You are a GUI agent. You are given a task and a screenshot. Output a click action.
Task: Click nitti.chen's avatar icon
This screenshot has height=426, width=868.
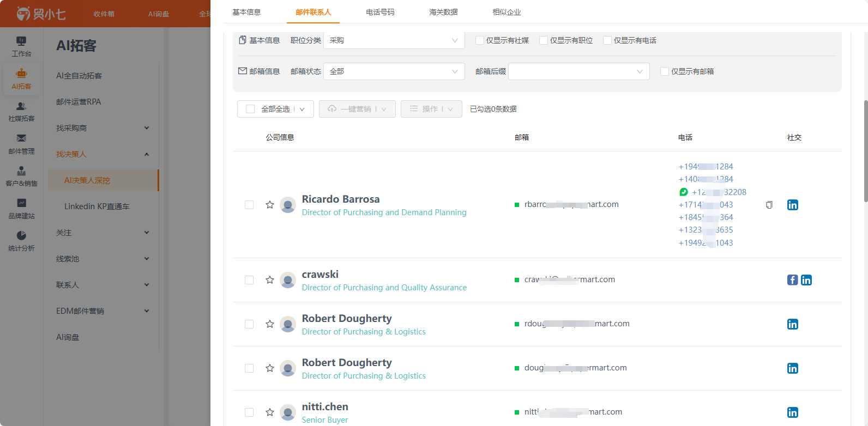coord(288,412)
